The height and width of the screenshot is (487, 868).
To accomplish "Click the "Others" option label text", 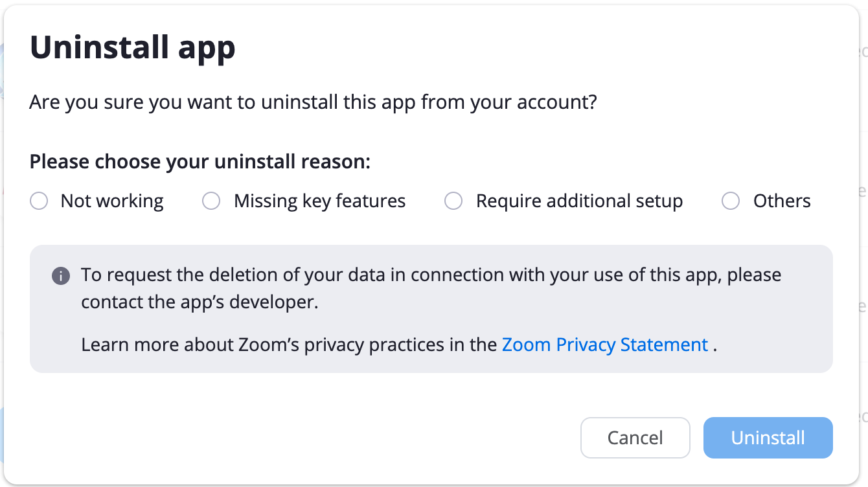I will [x=782, y=201].
